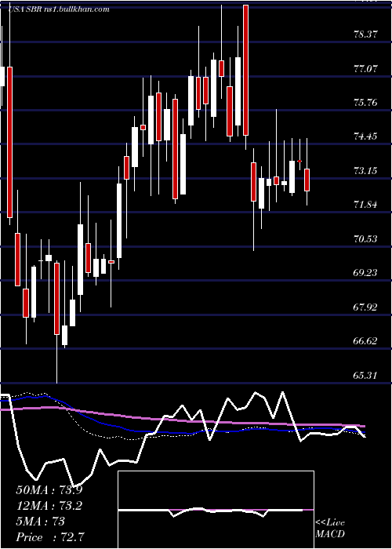Click the last red candlestick on the right
392x549 pixels.
pyautogui.click(x=307, y=180)
